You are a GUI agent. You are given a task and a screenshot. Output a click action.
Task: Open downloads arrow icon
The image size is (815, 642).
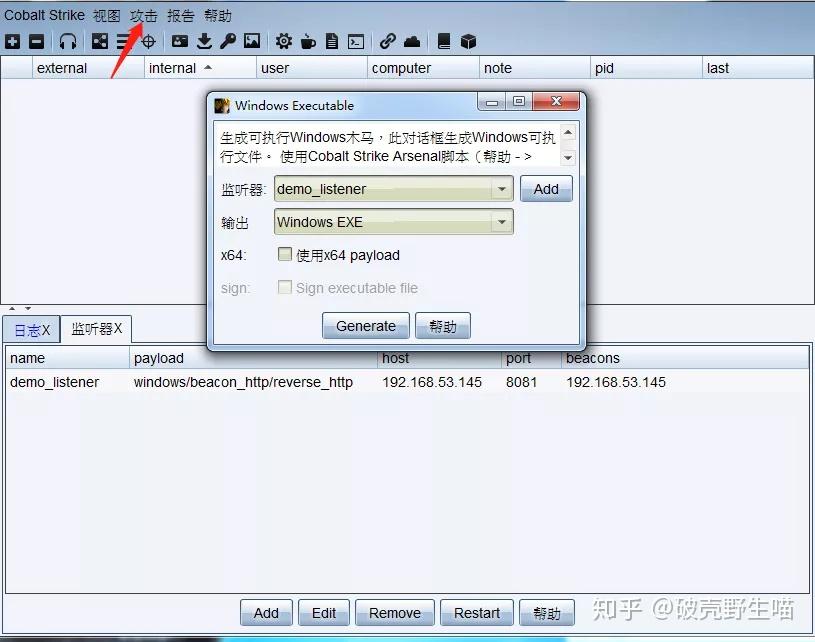[204, 41]
